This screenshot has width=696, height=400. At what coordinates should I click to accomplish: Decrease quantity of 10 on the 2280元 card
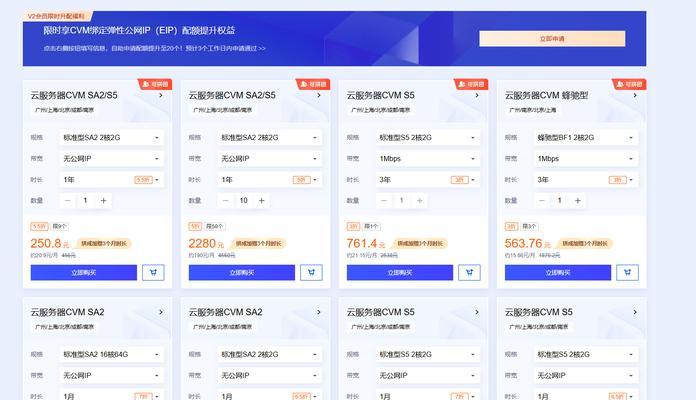pyautogui.click(x=225, y=201)
